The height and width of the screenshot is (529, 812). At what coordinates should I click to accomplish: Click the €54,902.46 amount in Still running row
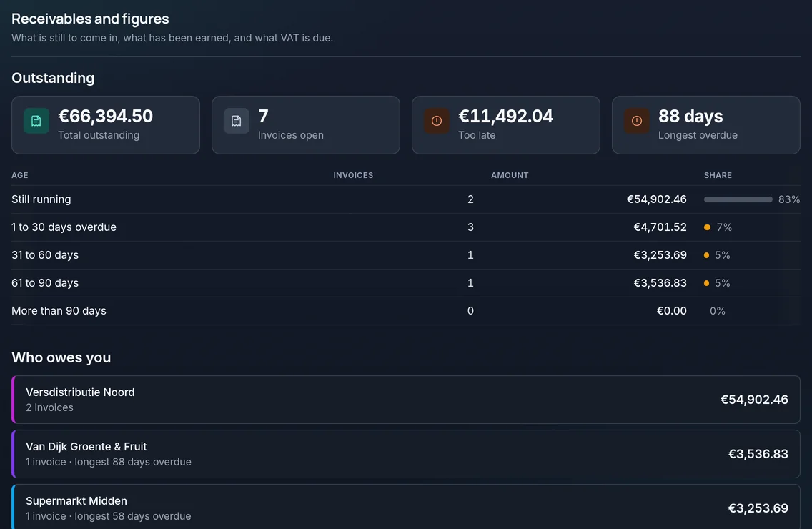657,199
